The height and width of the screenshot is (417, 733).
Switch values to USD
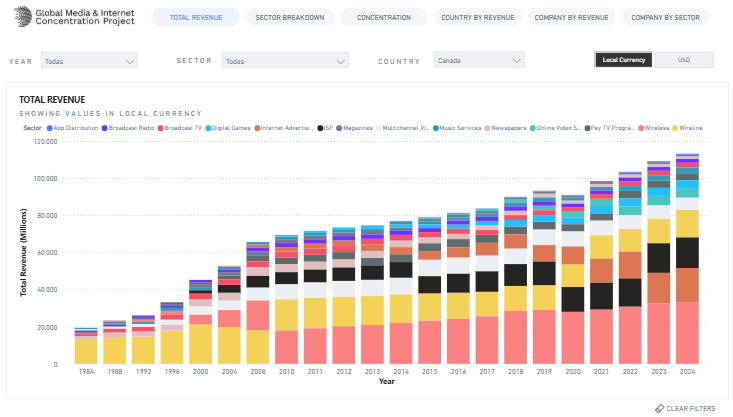tap(684, 60)
